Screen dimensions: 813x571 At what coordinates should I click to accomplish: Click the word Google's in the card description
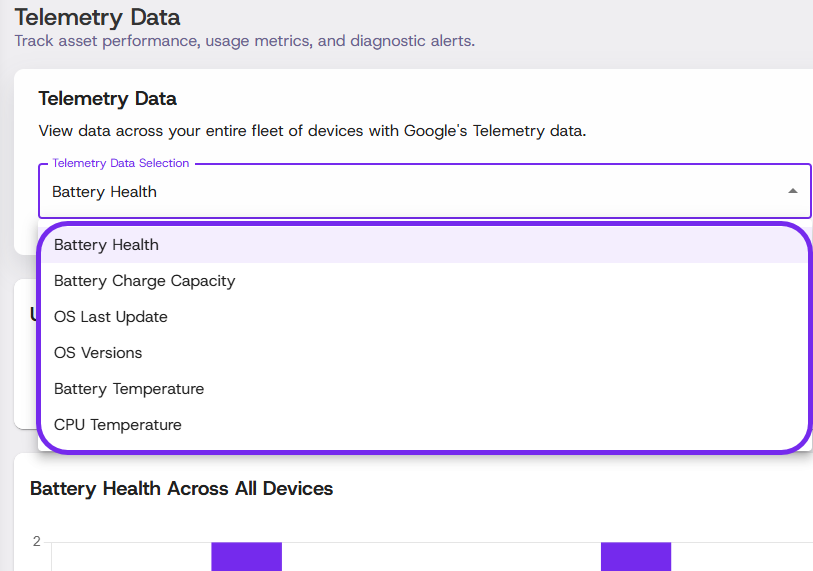[x=435, y=131]
